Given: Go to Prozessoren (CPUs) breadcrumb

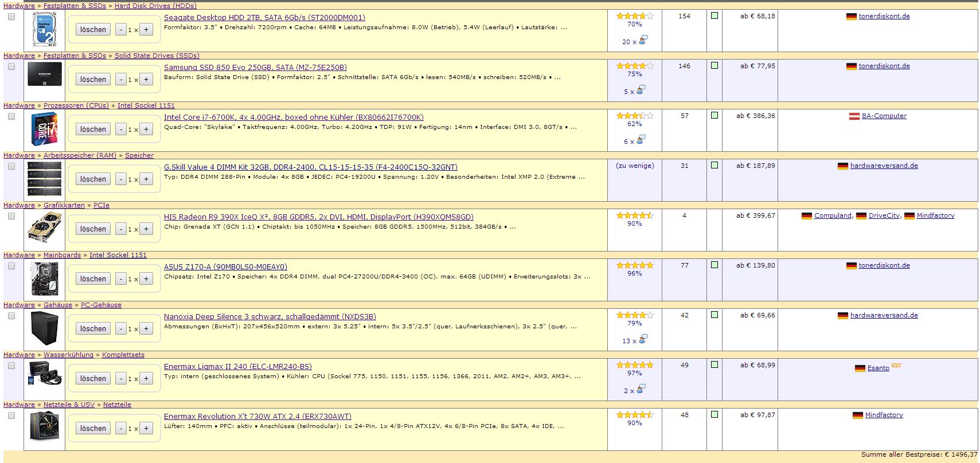Looking at the screenshot, I should (76, 105).
